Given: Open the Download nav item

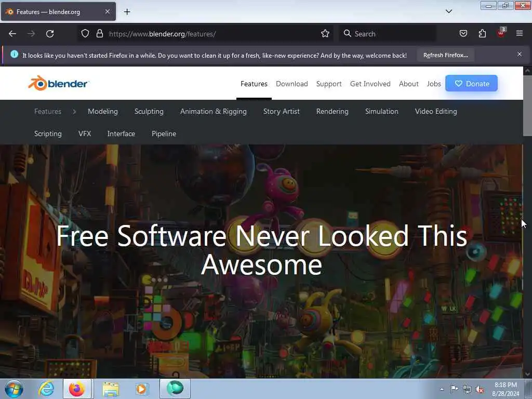Looking at the screenshot, I should (x=292, y=84).
